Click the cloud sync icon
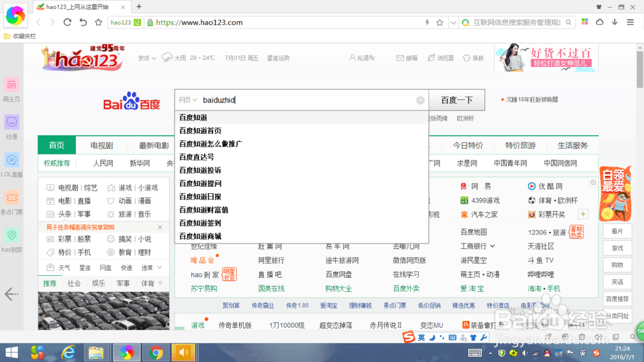Viewport: 644px width, 362px height. (x=600, y=22)
